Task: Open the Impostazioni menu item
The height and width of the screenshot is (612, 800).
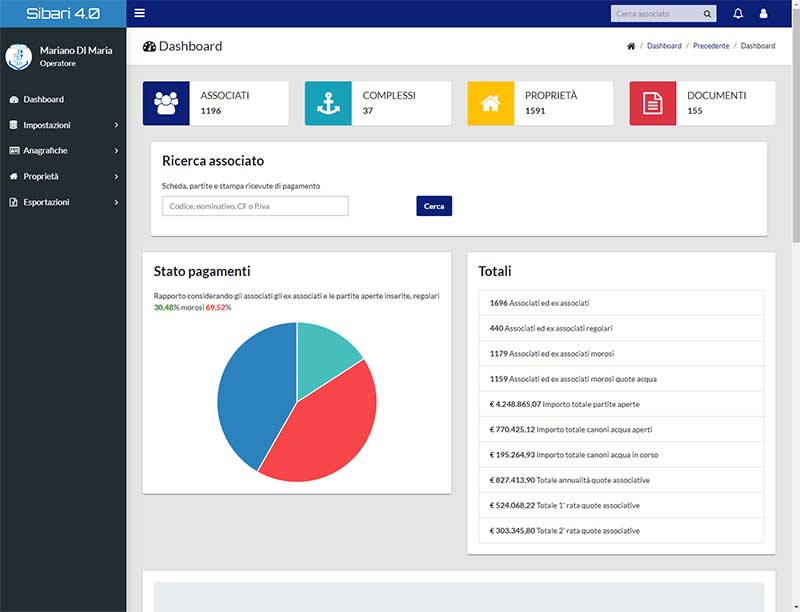Action: 63,125
